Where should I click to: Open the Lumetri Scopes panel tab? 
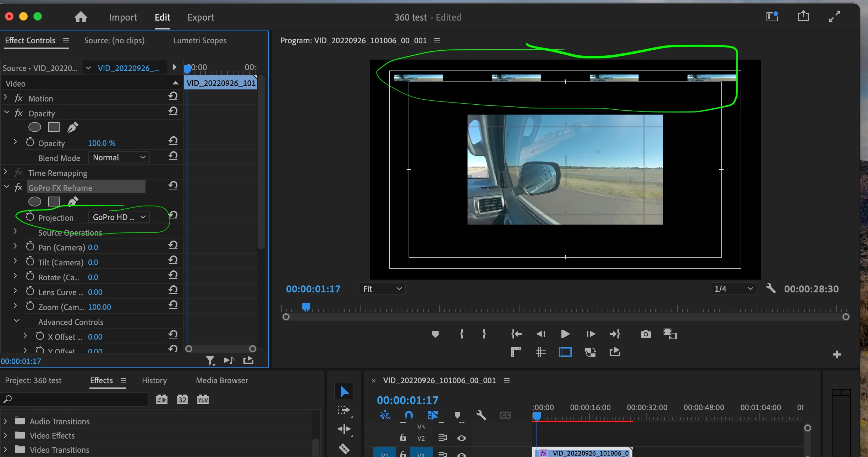(x=200, y=40)
